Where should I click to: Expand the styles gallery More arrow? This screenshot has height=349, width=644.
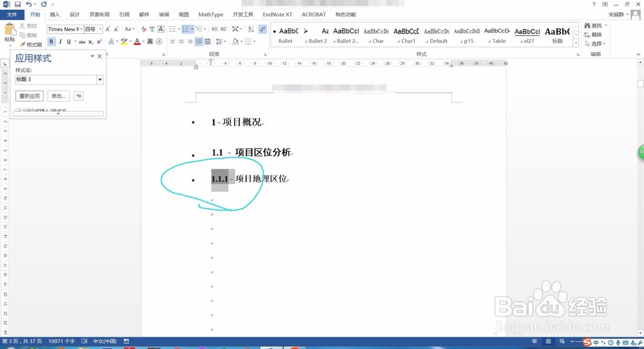(576, 43)
